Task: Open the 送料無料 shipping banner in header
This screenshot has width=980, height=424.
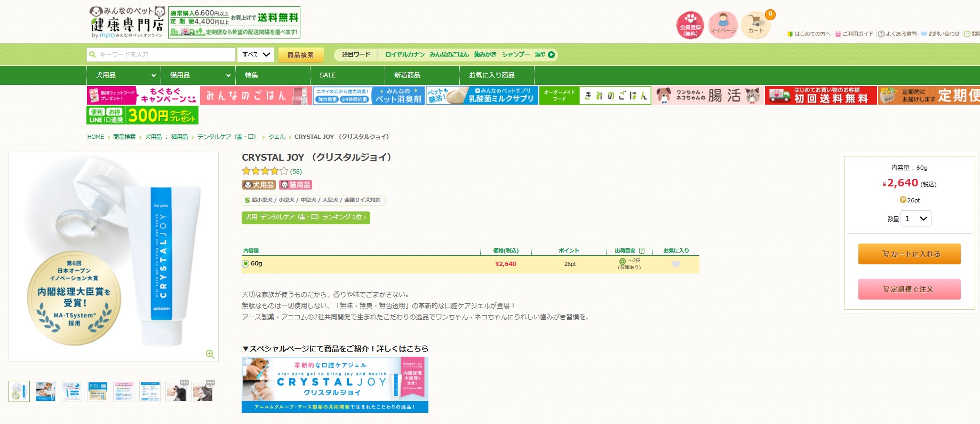Action: [x=234, y=22]
